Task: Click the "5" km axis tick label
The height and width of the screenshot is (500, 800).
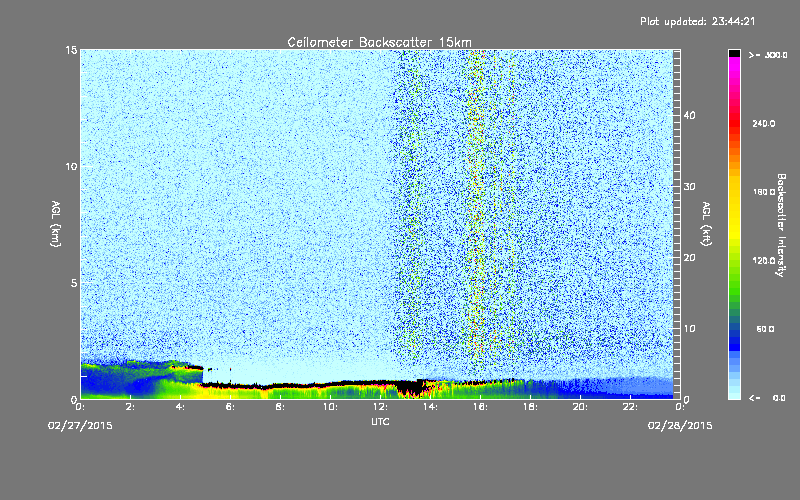Action: pos(74,283)
